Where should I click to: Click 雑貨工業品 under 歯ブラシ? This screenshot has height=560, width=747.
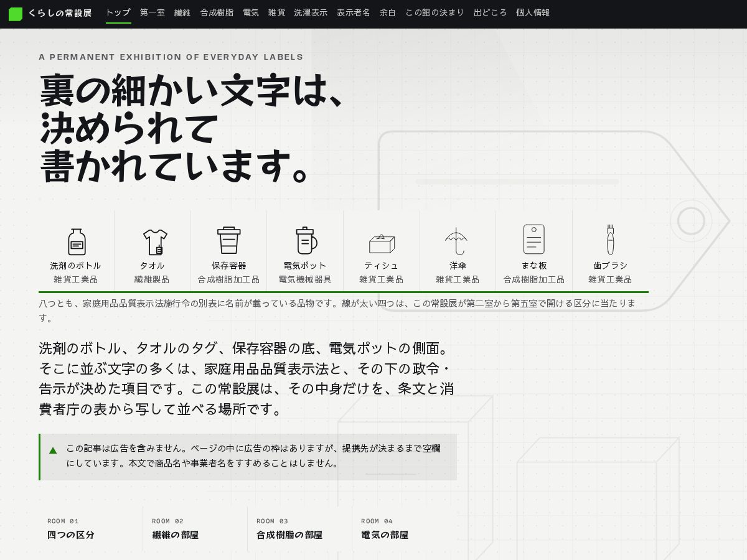610,279
